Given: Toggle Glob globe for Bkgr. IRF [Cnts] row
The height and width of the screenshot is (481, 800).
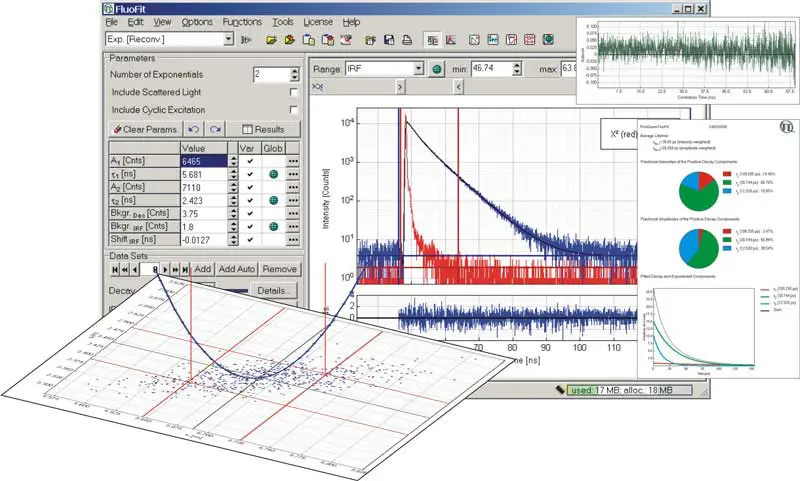Looking at the screenshot, I should click(x=273, y=226).
